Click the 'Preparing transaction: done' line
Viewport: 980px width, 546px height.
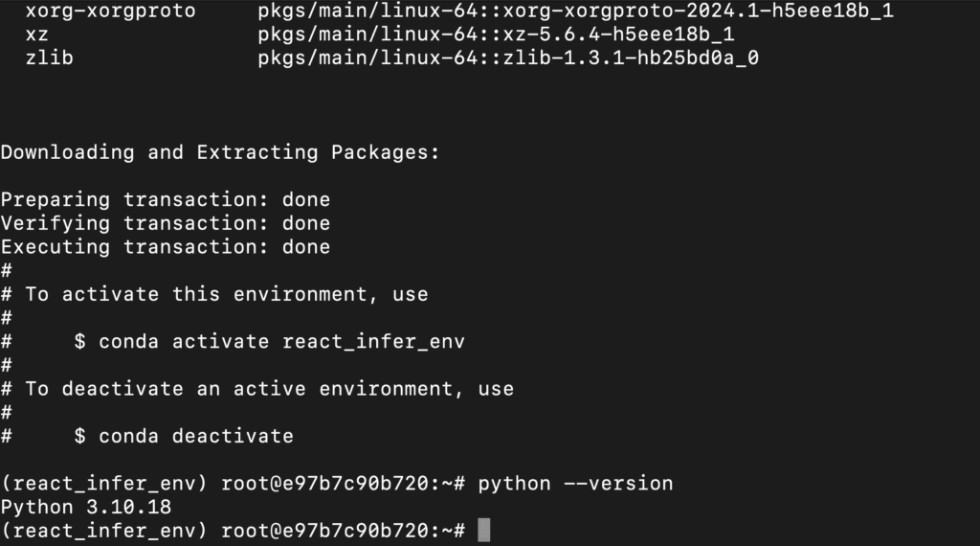coord(166,199)
